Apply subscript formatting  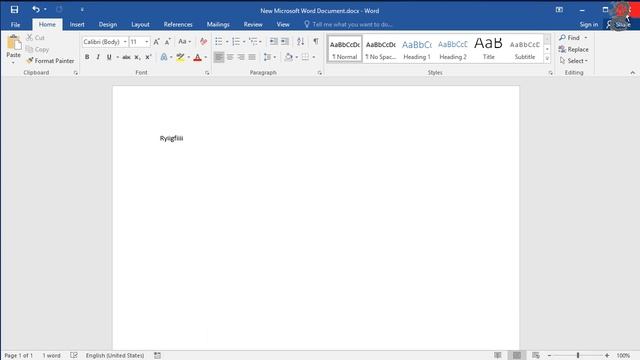point(138,57)
